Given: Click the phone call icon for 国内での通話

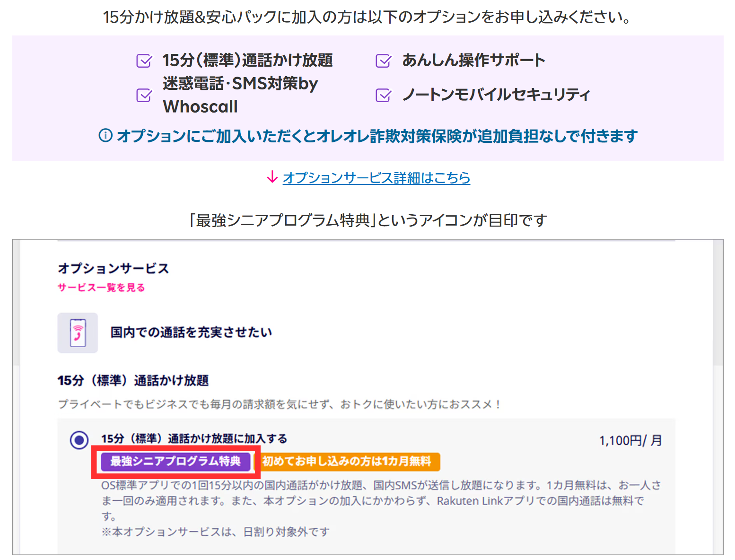Looking at the screenshot, I should click(x=78, y=332).
